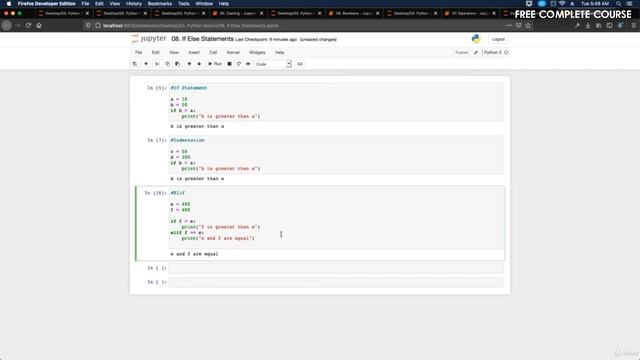Open the page actions three-dot menu
The width and height of the screenshot is (640, 360).
click(x=509, y=25)
